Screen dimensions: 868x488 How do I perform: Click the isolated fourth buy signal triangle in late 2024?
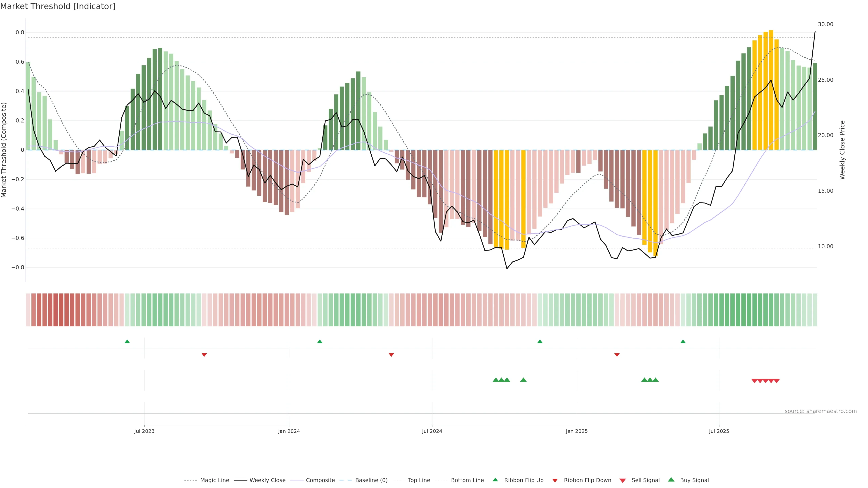click(x=523, y=380)
